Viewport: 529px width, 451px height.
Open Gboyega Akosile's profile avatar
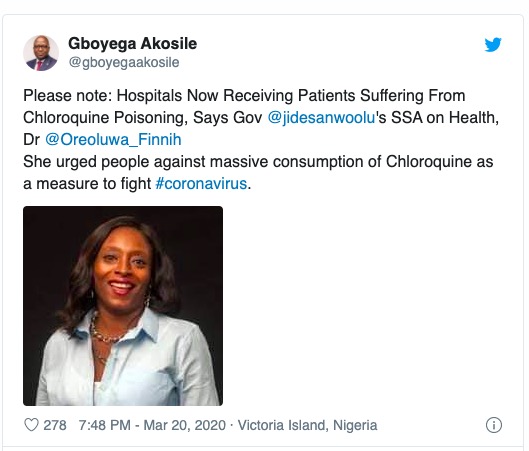click(x=41, y=53)
